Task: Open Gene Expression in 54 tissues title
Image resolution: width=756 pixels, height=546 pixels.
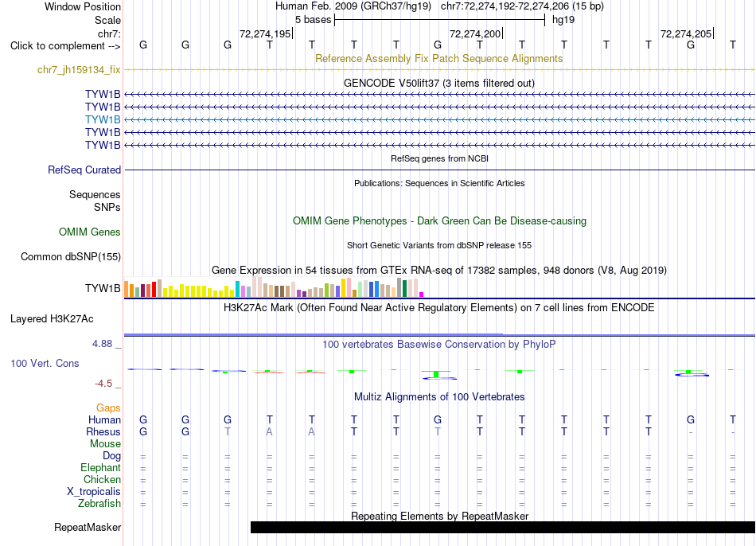Action: [439, 270]
